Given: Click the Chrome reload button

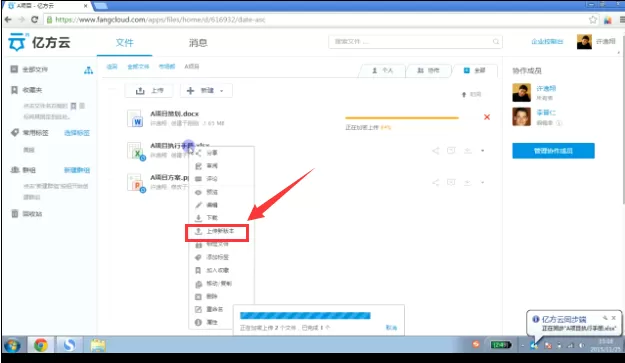Looking at the screenshot, I should (x=35, y=20).
